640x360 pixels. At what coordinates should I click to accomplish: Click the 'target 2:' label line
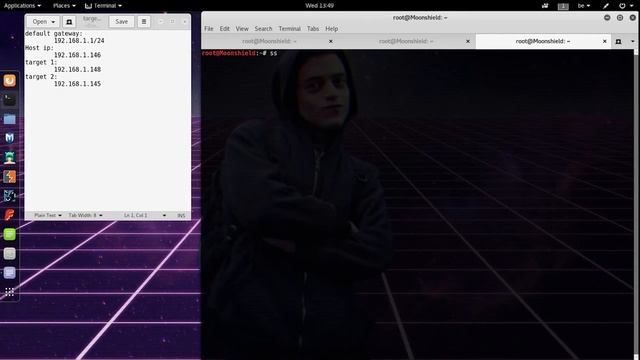click(x=41, y=77)
